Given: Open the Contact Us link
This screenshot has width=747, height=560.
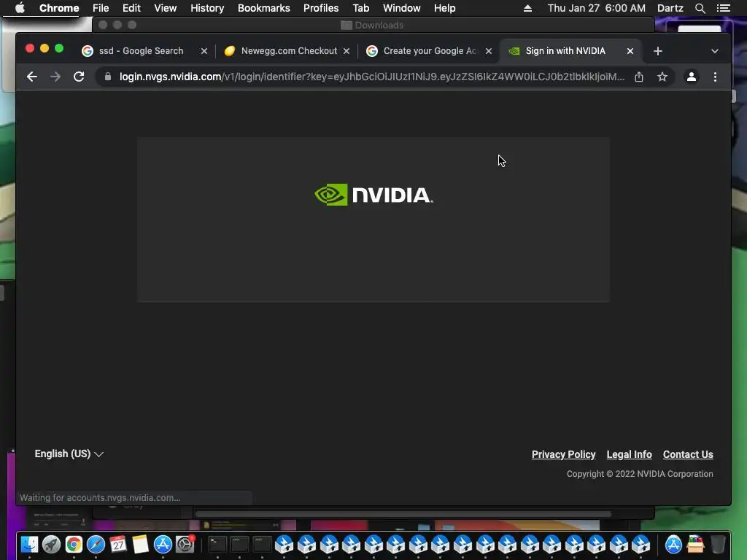Looking at the screenshot, I should pyautogui.click(x=688, y=454).
